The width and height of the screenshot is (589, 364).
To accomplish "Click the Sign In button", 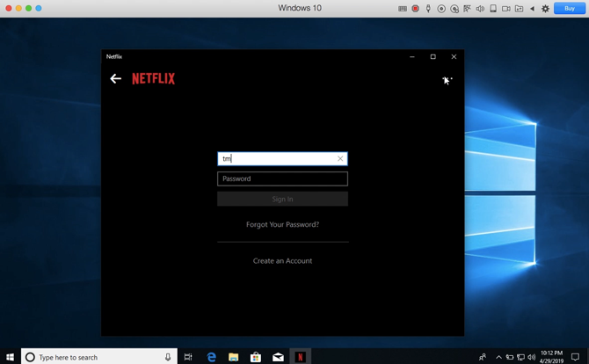I will click(x=282, y=199).
